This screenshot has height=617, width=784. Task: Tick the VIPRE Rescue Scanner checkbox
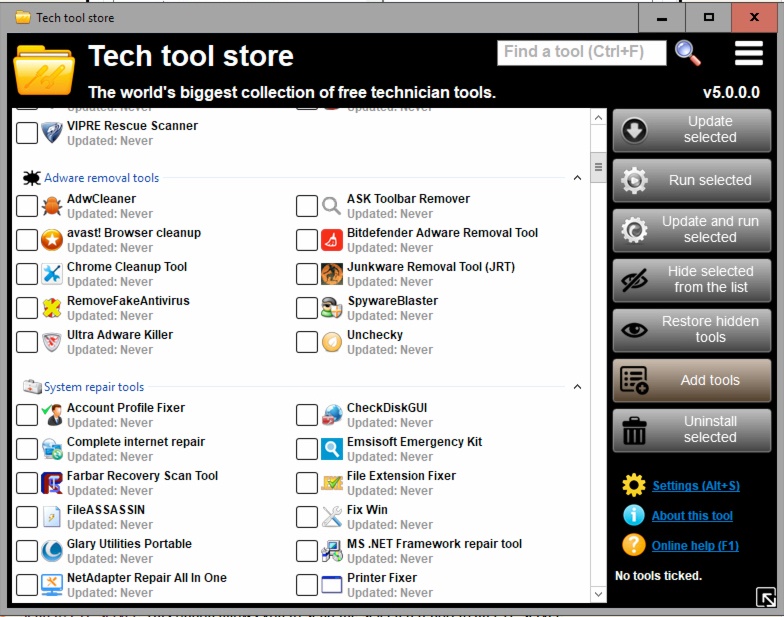pyautogui.click(x=27, y=133)
